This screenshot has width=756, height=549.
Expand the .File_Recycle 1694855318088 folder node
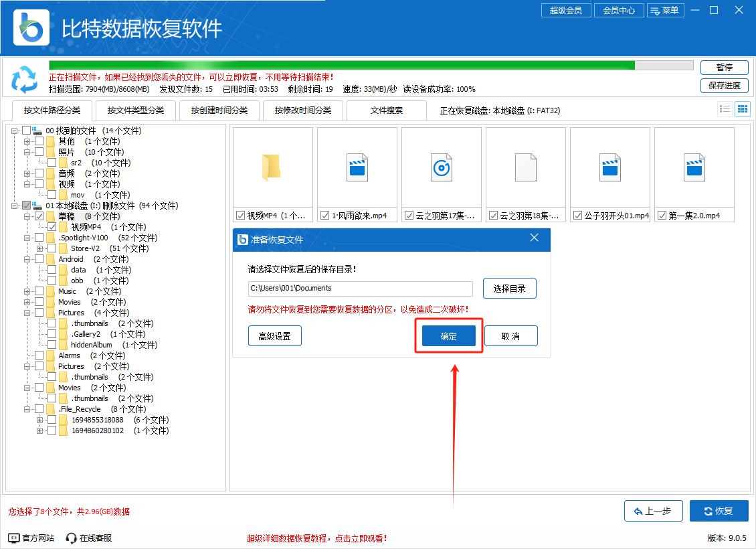(40, 420)
